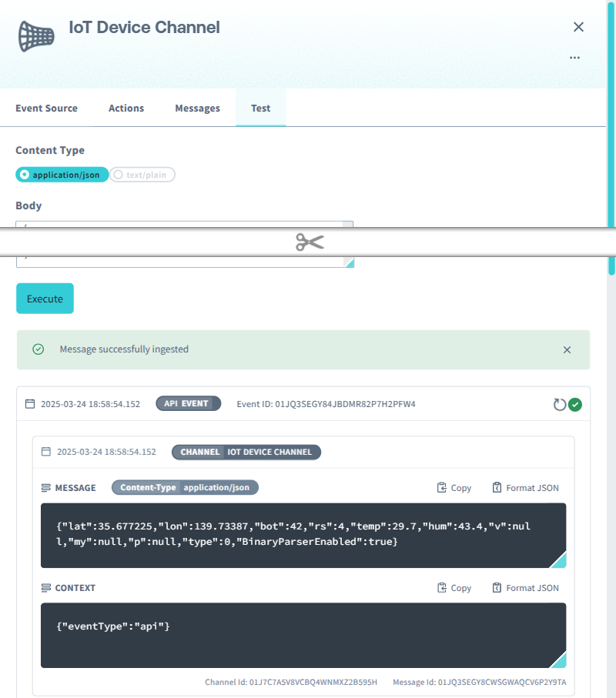Open the Event Source tab
Viewport: 616px width, 698px height.
click(45, 108)
